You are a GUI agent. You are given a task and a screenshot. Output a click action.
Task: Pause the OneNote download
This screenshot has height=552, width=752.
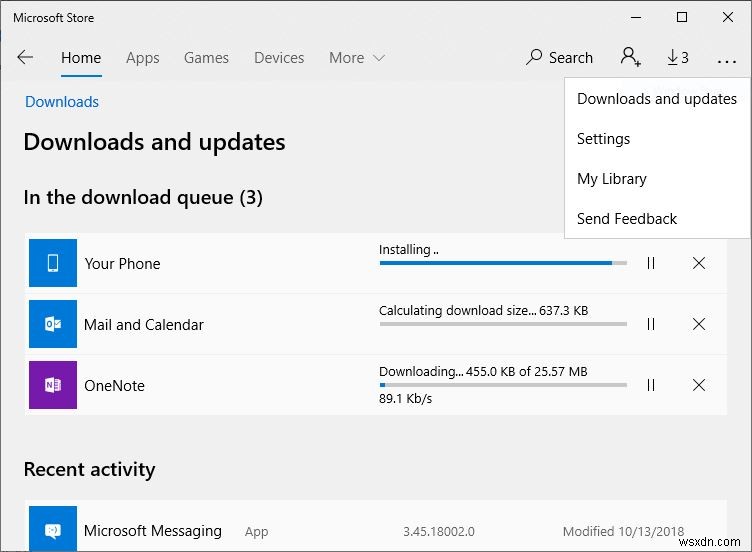(x=651, y=385)
